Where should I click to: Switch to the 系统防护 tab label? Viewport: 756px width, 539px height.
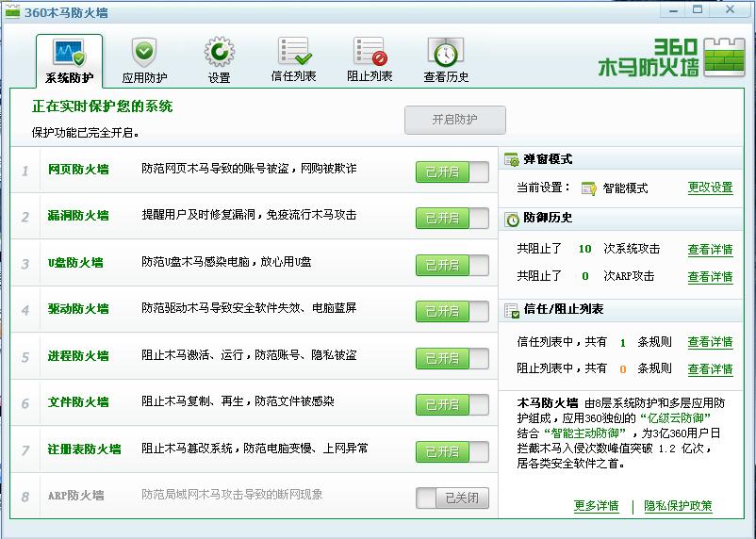[70, 77]
